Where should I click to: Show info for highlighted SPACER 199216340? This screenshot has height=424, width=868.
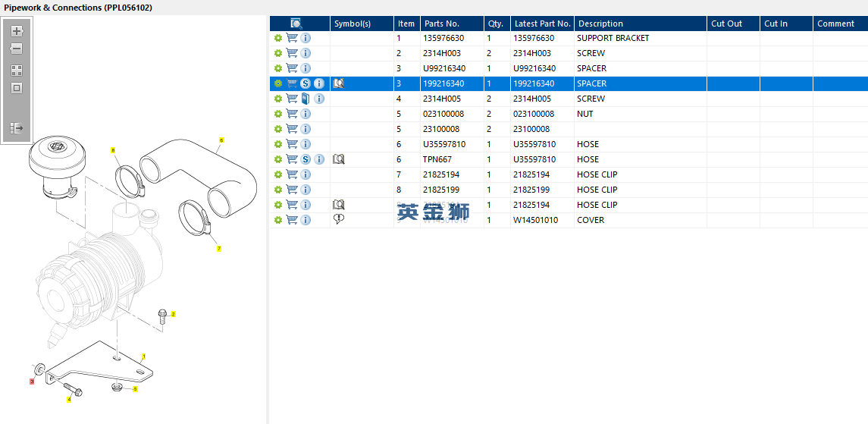click(x=319, y=83)
